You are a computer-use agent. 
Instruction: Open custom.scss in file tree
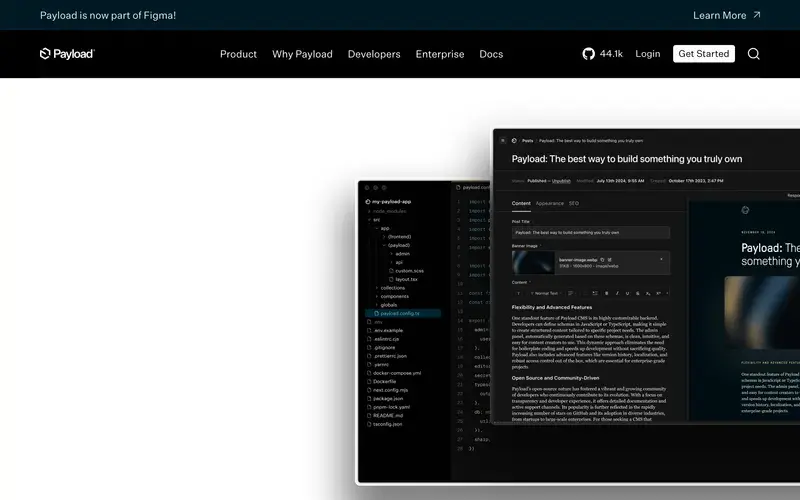pos(407,270)
